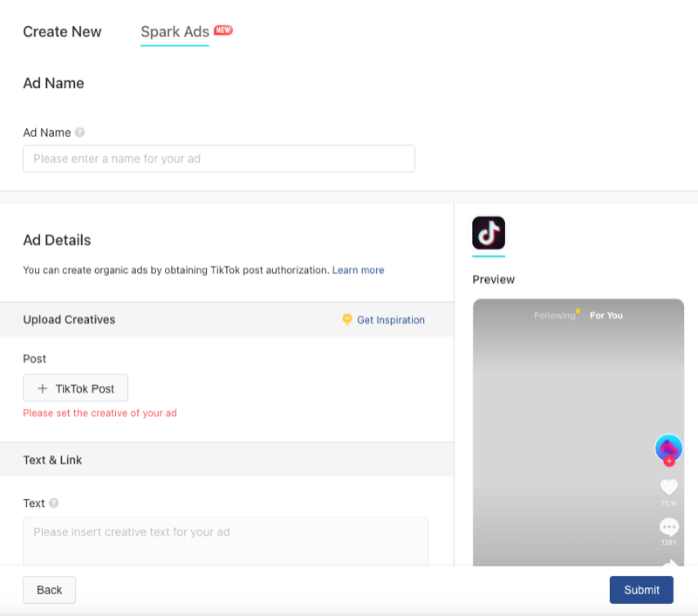Screen dimensions: 698x616
Task: Open comments bubble icon in preview
Action: coord(668,527)
